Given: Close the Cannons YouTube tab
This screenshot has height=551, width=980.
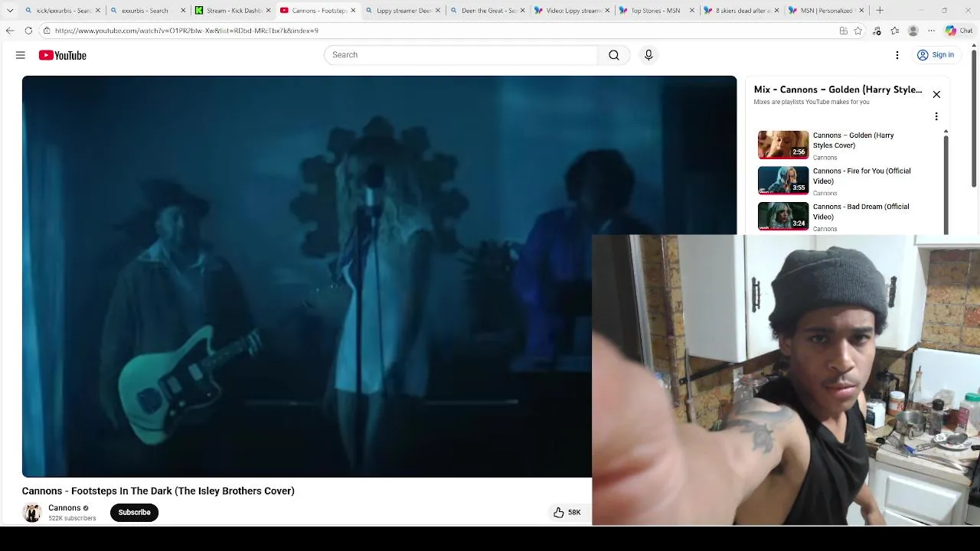Looking at the screenshot, I should coord(353,11).
